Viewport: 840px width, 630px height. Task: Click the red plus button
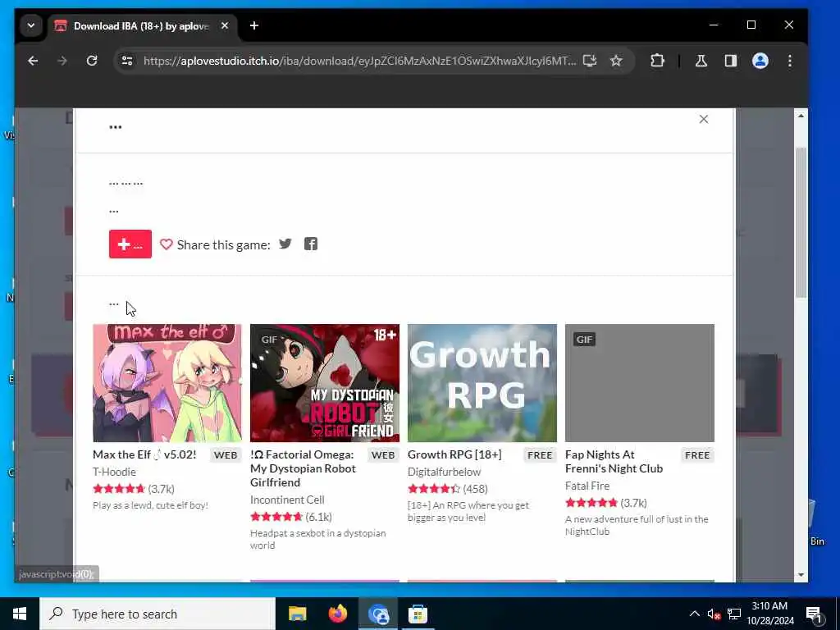click(x=130, y=244)
